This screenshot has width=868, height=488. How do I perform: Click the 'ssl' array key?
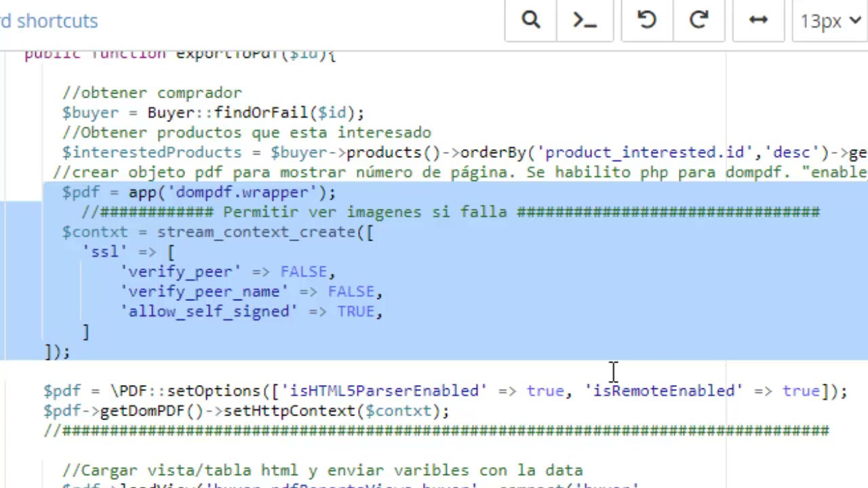pyautogui.click(x=104, y=251)
